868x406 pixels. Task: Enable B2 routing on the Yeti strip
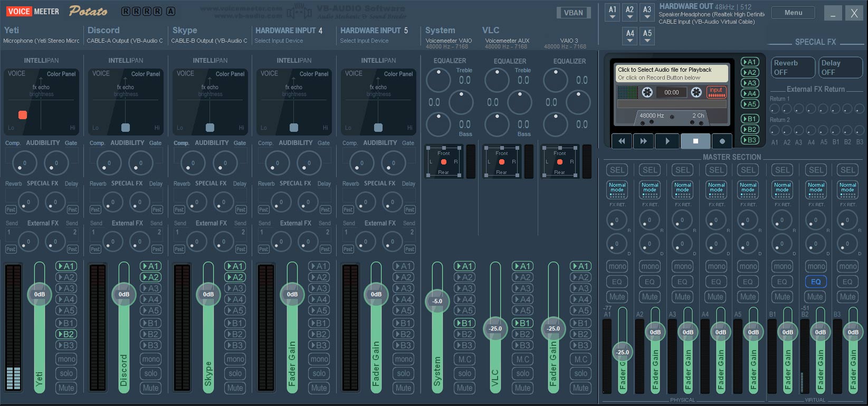tap(66, 334)
